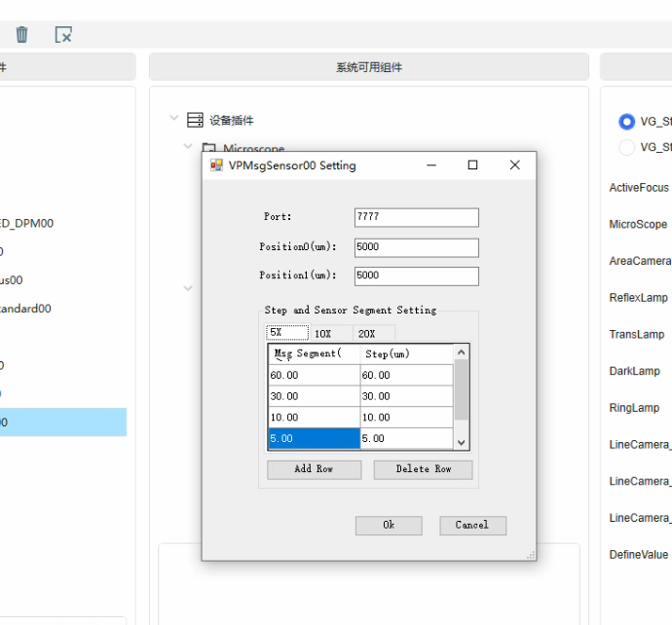
Task: Maximize the VPMsgSensor00 Setting dialog
Action: tap(472, 165)
